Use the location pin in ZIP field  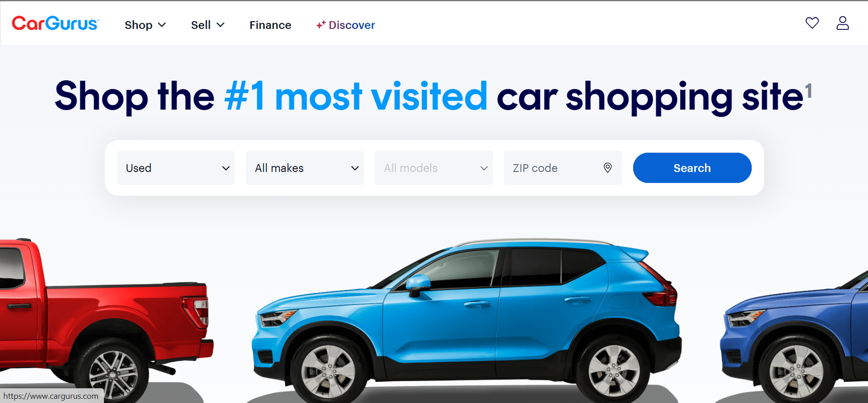click(x=608, y=168)
